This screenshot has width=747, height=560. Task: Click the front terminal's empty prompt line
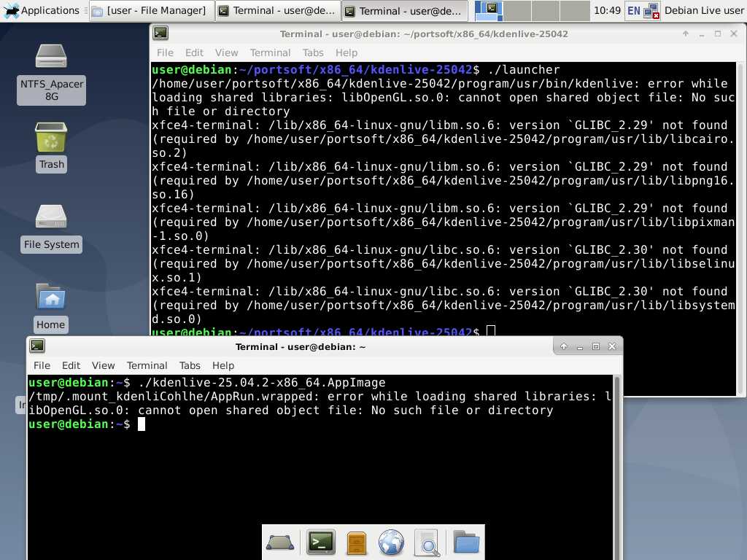point(320,424)
